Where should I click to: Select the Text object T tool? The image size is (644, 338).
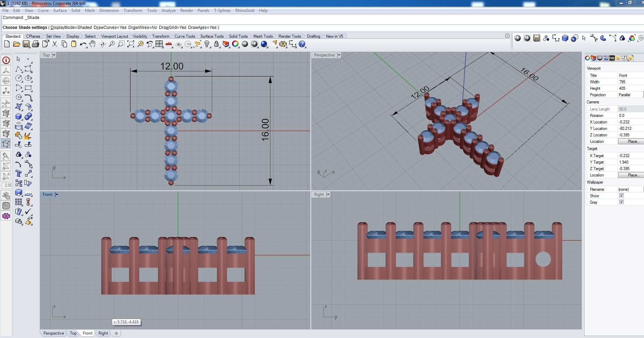point(19,174)
